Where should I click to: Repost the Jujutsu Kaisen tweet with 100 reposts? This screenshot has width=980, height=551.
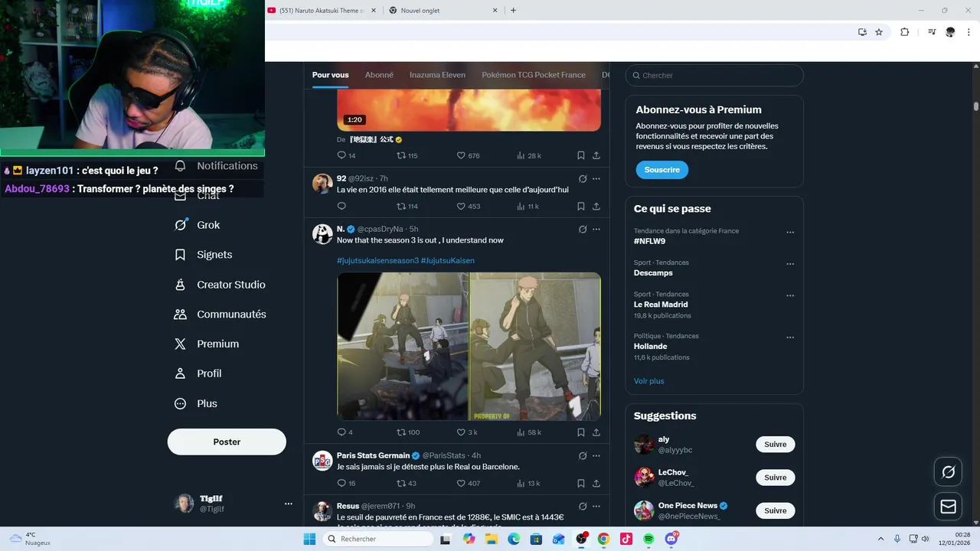tap(408, 432)
